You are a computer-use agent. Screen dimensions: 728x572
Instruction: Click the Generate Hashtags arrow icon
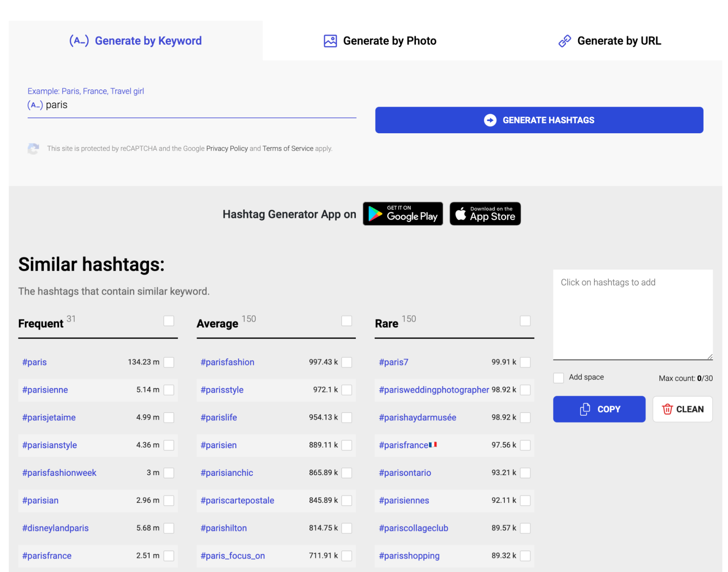490,121
